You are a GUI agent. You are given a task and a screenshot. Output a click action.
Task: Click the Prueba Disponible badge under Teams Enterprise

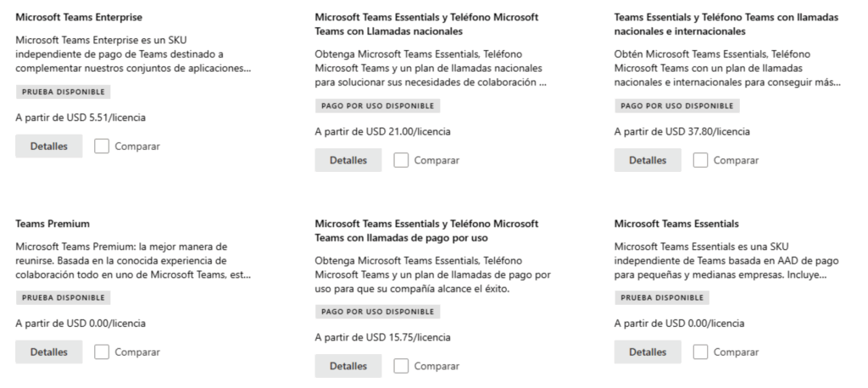(x=64, y=91)
